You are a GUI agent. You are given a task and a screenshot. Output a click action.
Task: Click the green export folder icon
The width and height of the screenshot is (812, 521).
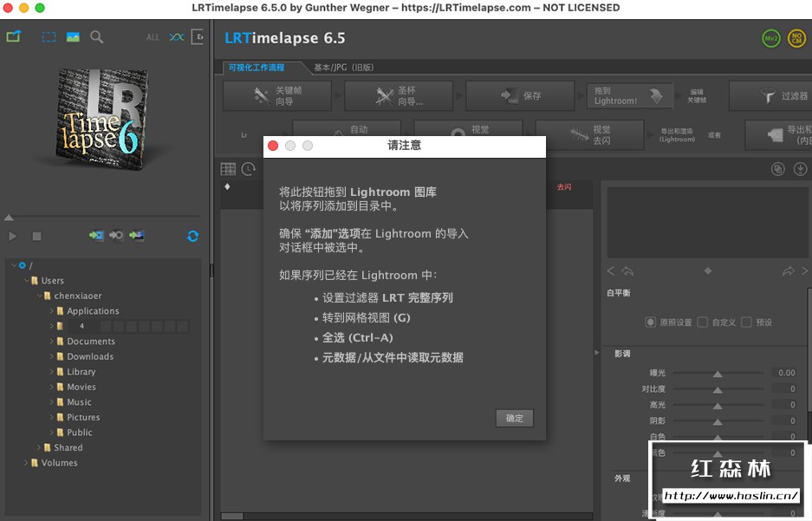pyautogui.click(x=14, y=36)
